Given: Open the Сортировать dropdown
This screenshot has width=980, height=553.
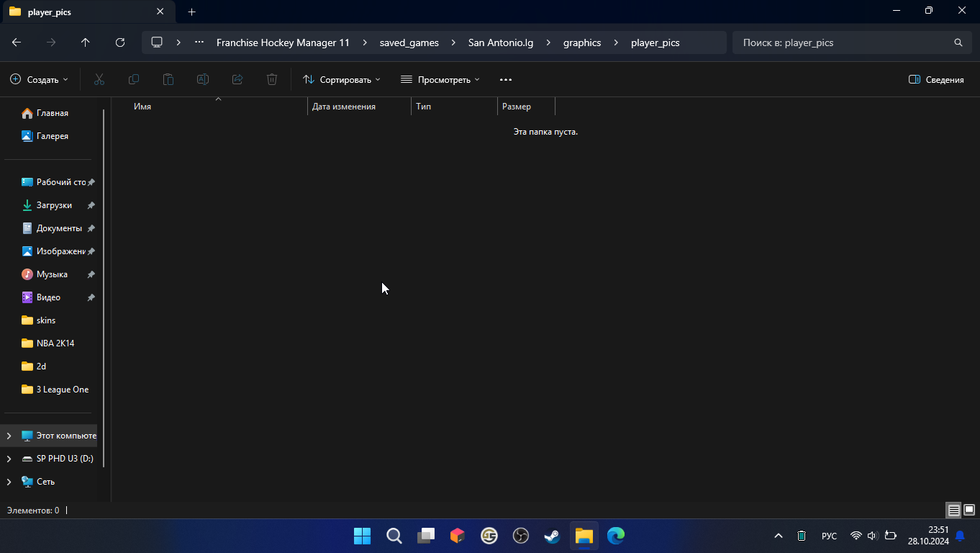Looking at the screenshot, I should [x=342, y=80].
